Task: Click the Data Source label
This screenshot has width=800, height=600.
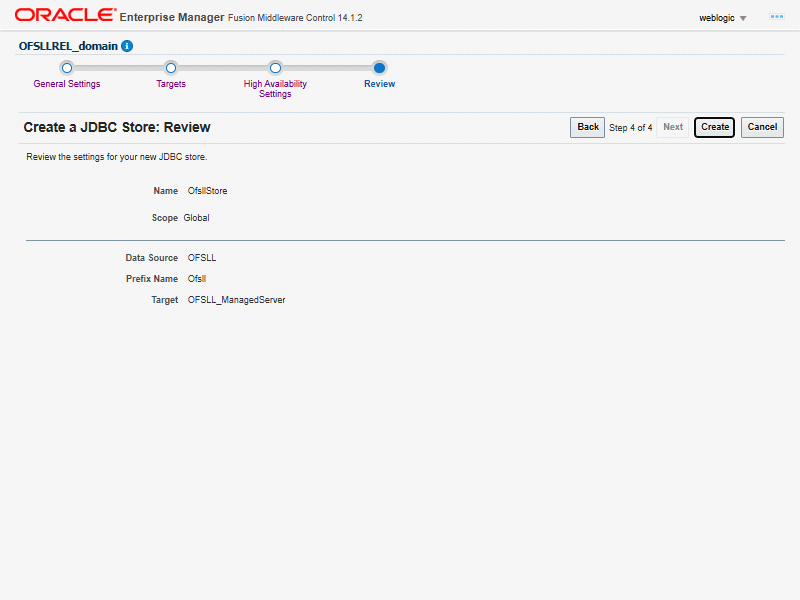Action: [x=152, y=258]
